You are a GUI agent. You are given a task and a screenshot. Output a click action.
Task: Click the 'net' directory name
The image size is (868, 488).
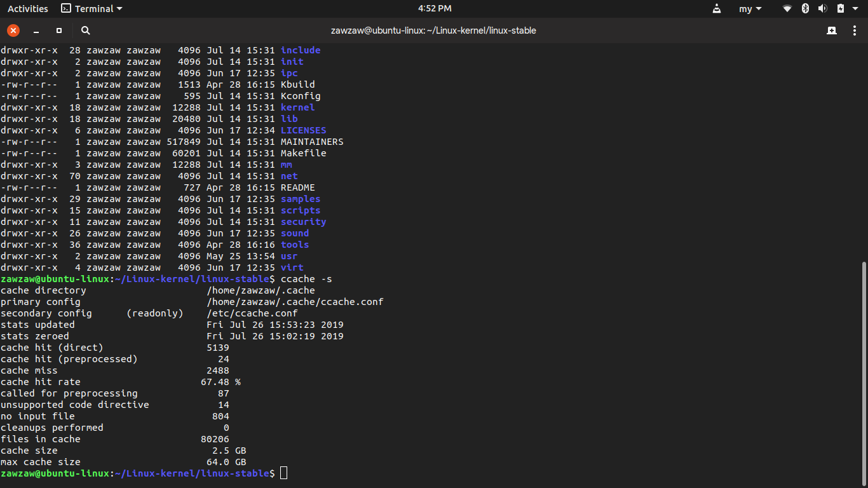pyautogui.click(x=289, y=176)
